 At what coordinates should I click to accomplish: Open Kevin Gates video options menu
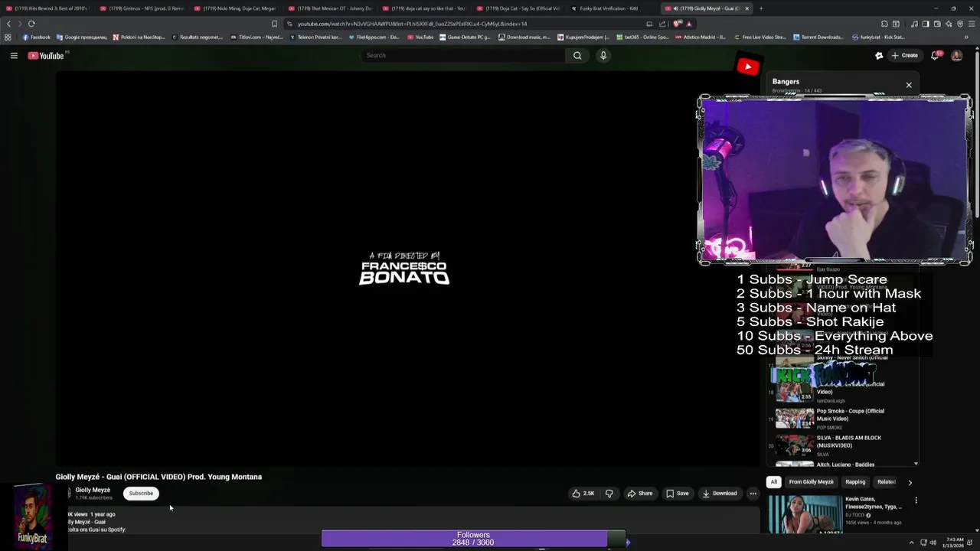click(916, 500)
